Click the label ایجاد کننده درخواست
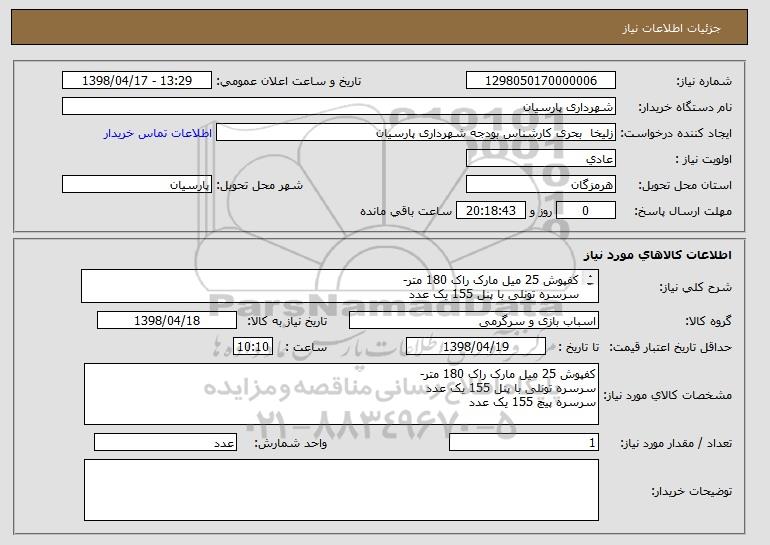 (x=676, y=134)
